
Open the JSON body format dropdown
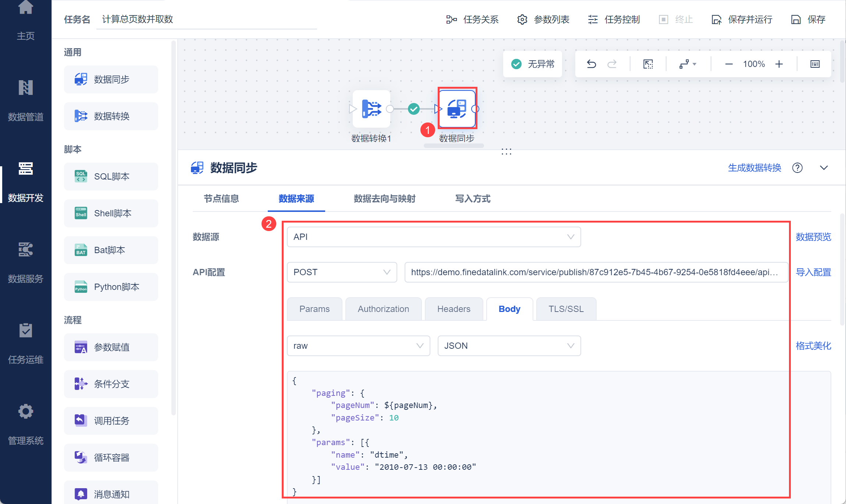pos(509,346)
